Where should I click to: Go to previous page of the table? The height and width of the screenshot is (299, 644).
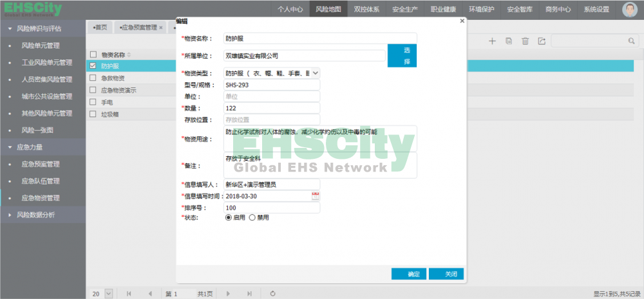point(150,294)
